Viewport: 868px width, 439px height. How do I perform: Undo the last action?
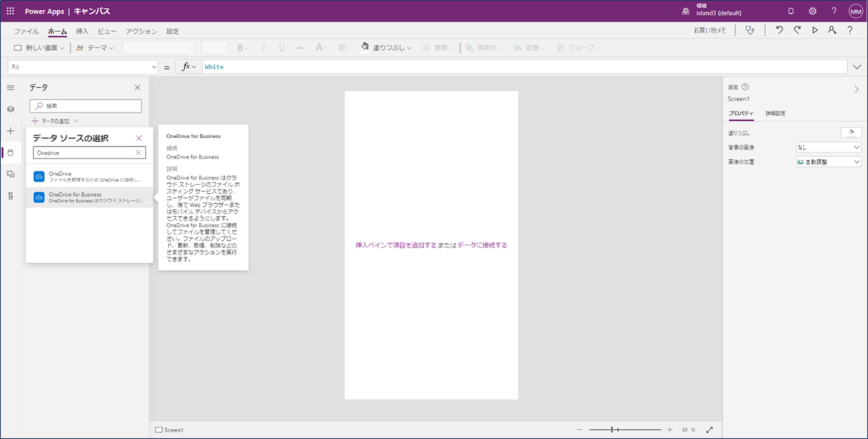pos(779,30)
